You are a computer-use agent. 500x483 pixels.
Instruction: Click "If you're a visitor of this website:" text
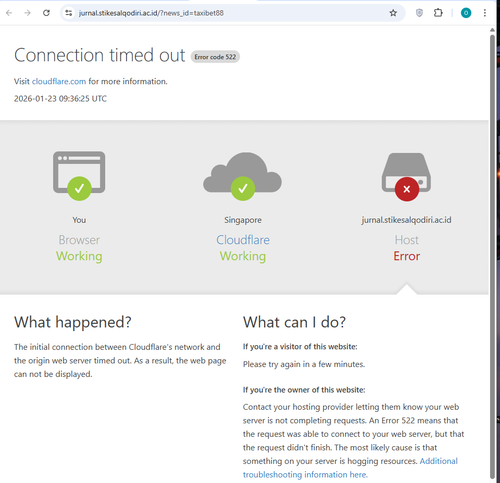click(x=300, y=347)
